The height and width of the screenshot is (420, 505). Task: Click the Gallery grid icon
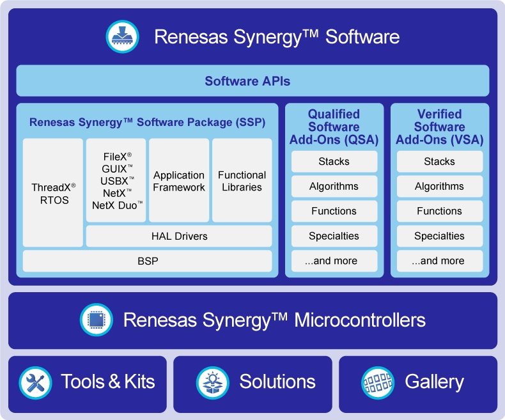[377, 382]
